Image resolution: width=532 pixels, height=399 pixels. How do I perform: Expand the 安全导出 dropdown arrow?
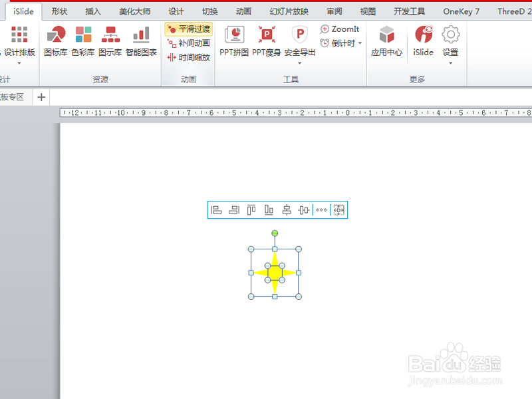tap(300, 63)
